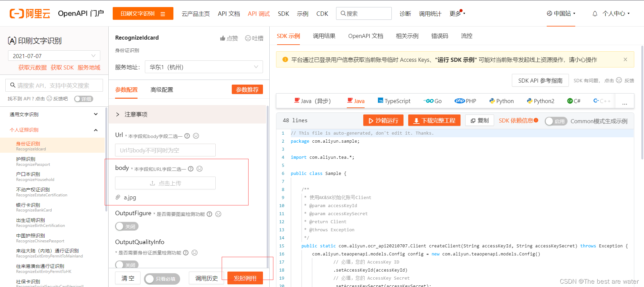Click the feedback smiley beside 找不到 API
Viewport: 644px width, 287px height.
pos(49,99)
